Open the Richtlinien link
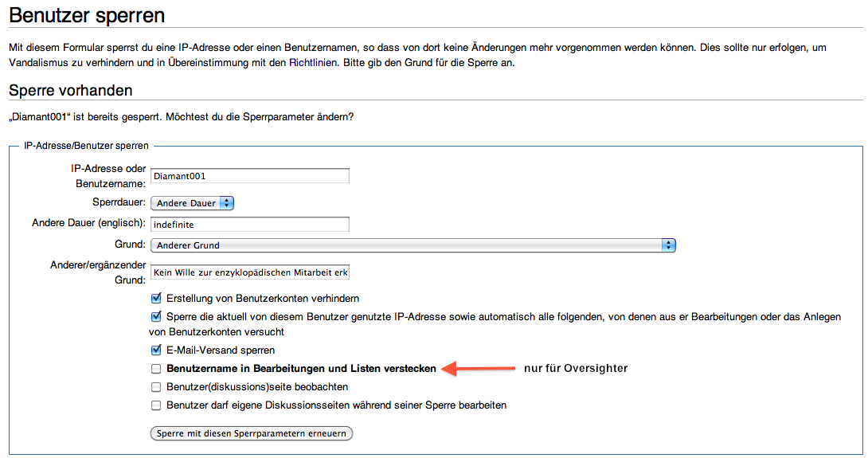This screenshot has width=868, height=458. pos(314,62)
